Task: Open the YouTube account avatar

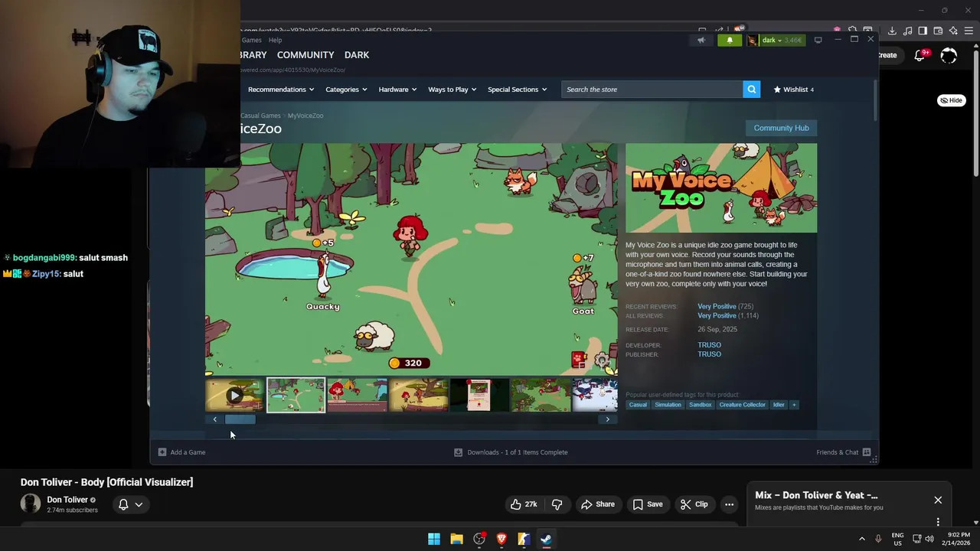Action: click(x=949, y=56)
